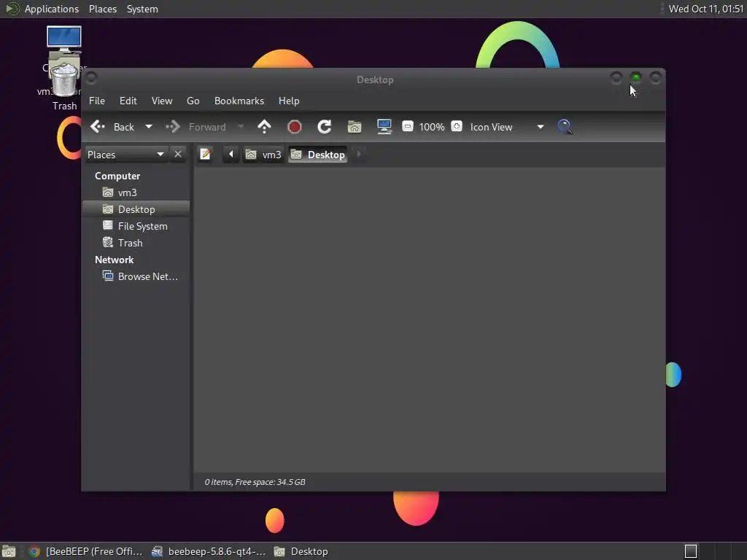Toggle text-based location entry pencil icon

(x=205, y=155)
